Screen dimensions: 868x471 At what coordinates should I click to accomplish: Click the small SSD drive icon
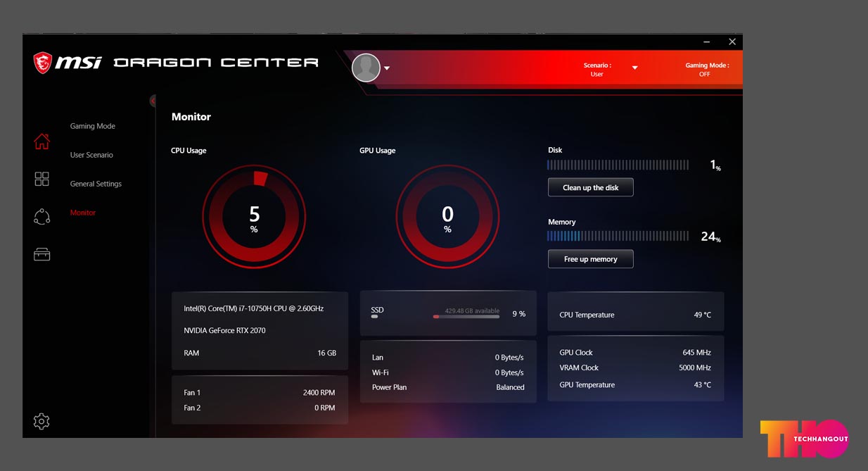point(374,317)
